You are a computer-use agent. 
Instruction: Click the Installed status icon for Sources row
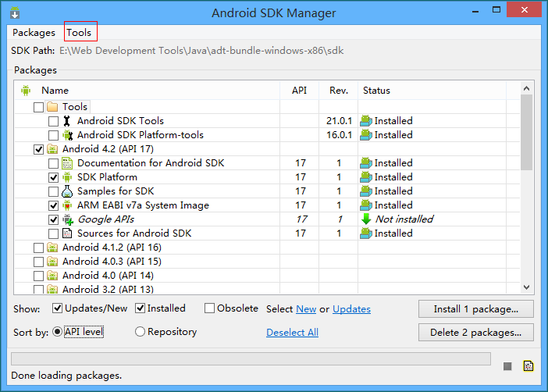pos(366,233)
